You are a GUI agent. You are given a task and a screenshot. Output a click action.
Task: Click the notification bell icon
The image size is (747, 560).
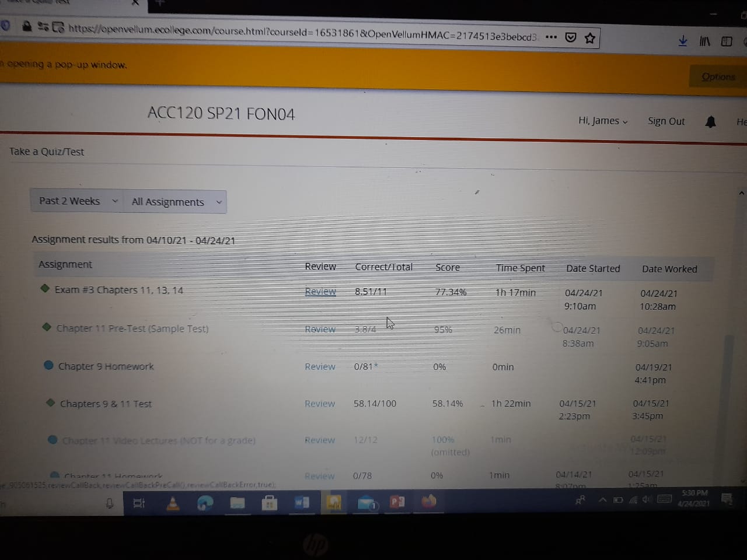tap(710, 121)
